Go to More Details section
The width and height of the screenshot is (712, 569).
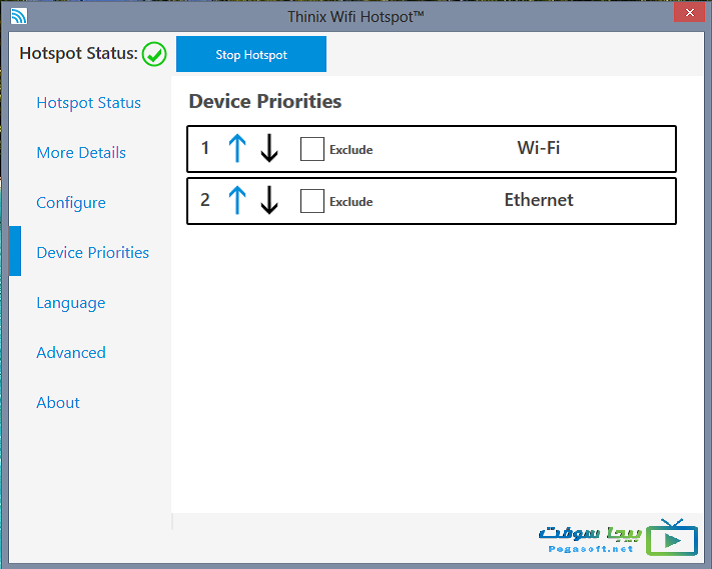81,153
